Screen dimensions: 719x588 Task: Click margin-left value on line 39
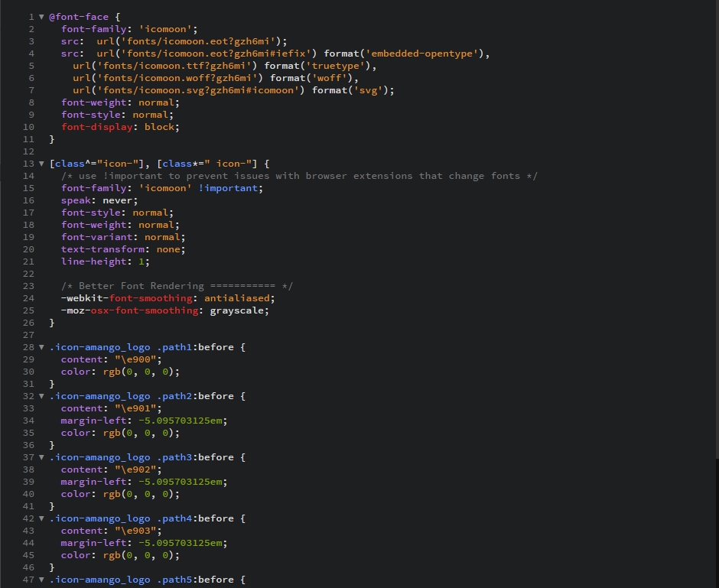181,482
